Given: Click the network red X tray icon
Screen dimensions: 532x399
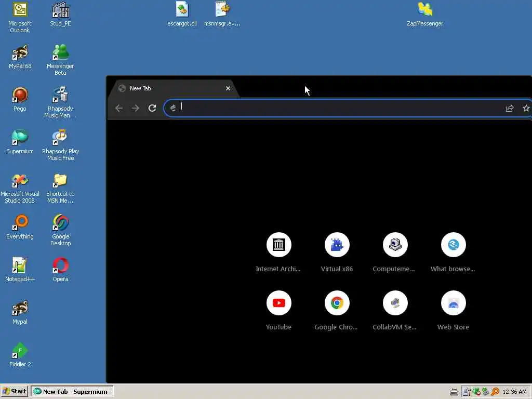Looking at the screenshot, I should click(477, 392).
